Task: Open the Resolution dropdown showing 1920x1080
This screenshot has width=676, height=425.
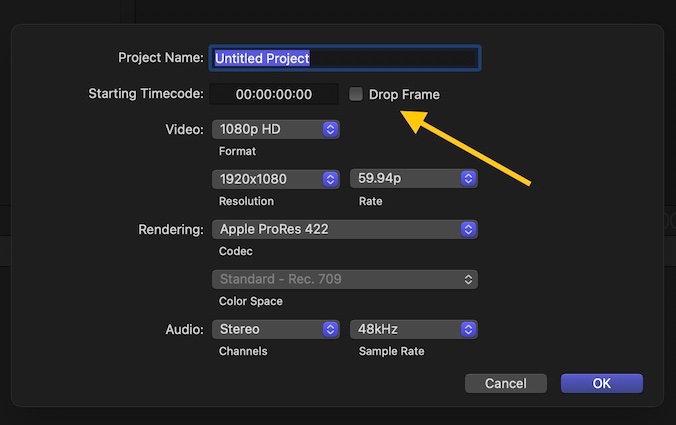Action: 276,179
